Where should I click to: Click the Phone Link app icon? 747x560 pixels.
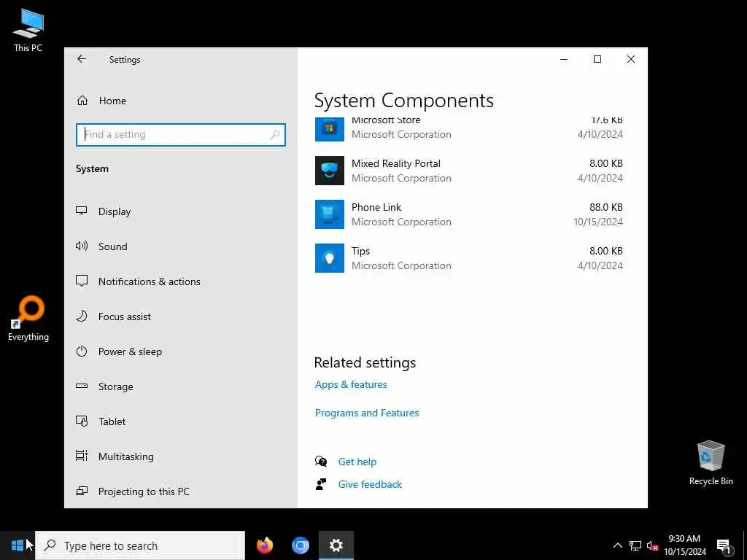pyautogui.click(x=329, y=214)
